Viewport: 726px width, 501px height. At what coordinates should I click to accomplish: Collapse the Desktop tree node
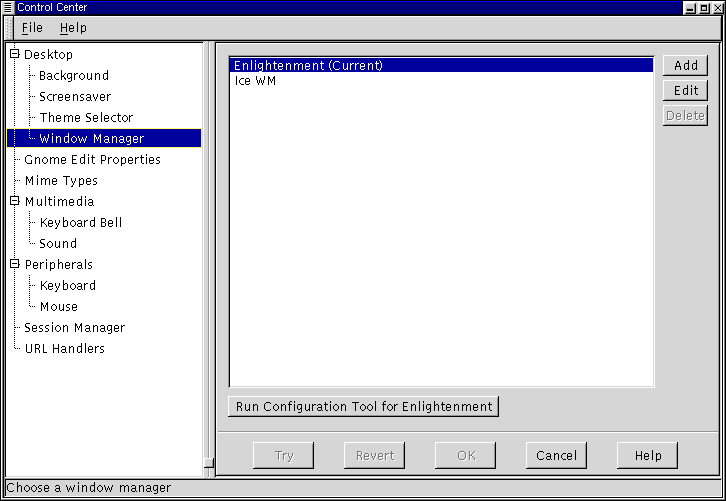15,54
